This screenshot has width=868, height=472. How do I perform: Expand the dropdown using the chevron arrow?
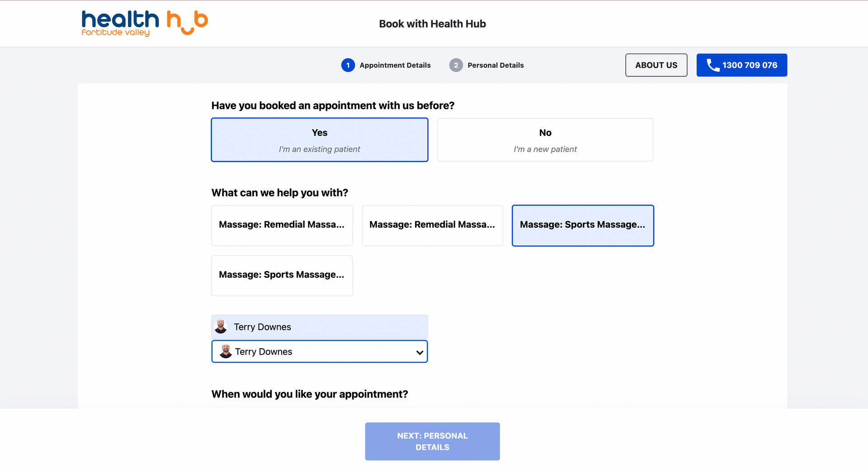pyautogui.click(x=420, y=352)
